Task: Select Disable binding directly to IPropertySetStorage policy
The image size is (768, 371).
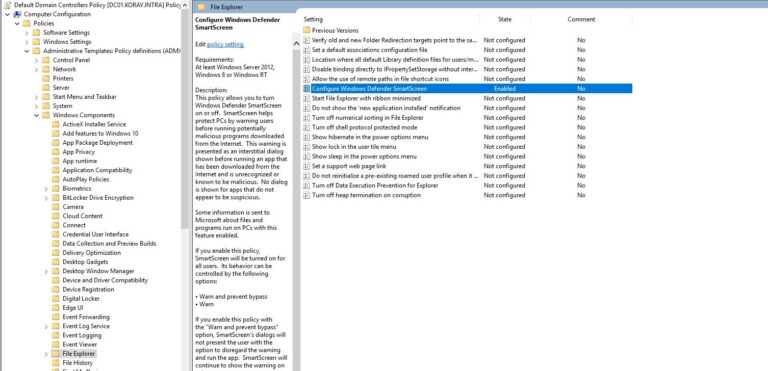Action: [395, 69]
